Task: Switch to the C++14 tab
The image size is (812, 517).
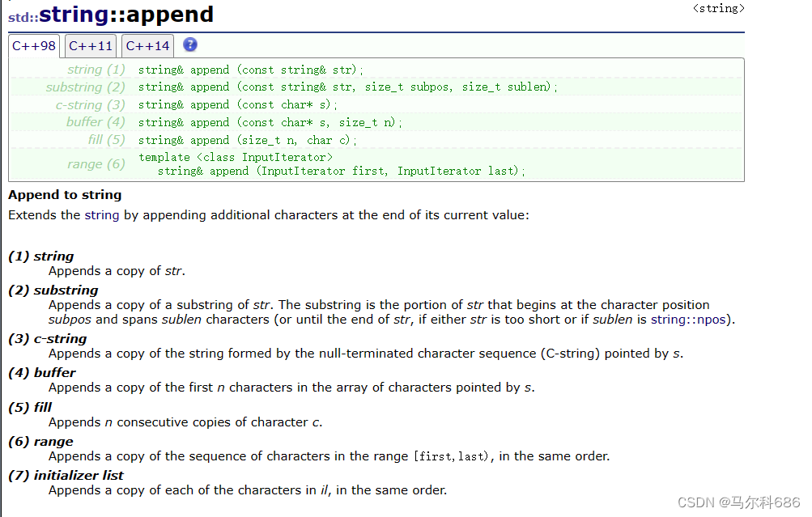Action: 147,46
